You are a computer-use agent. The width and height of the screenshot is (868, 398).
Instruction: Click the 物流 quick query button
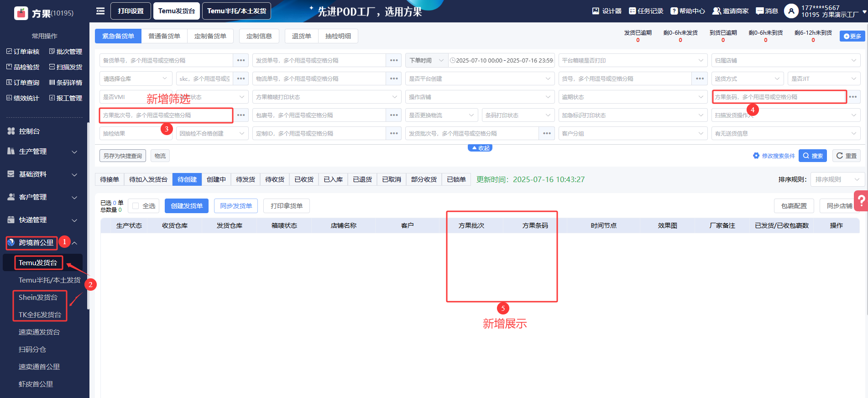[160, 156]
